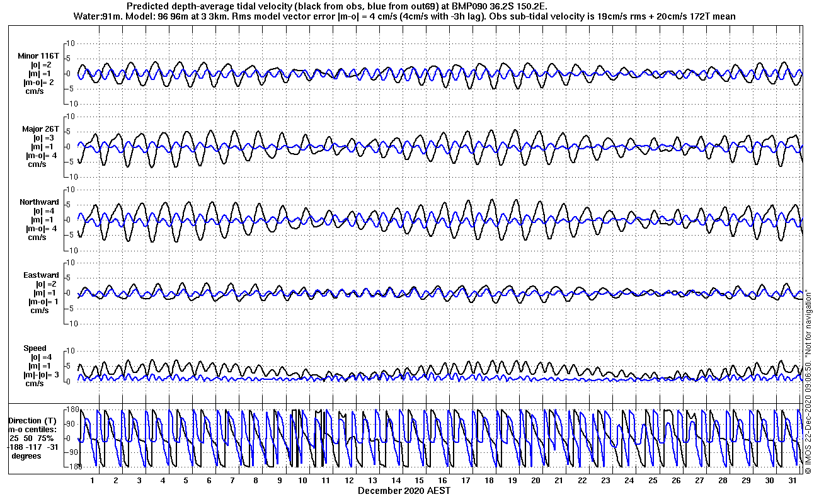819x504 pixels.
Task: Click the 'degrees' unit label
Action: [x=26, y=455]
